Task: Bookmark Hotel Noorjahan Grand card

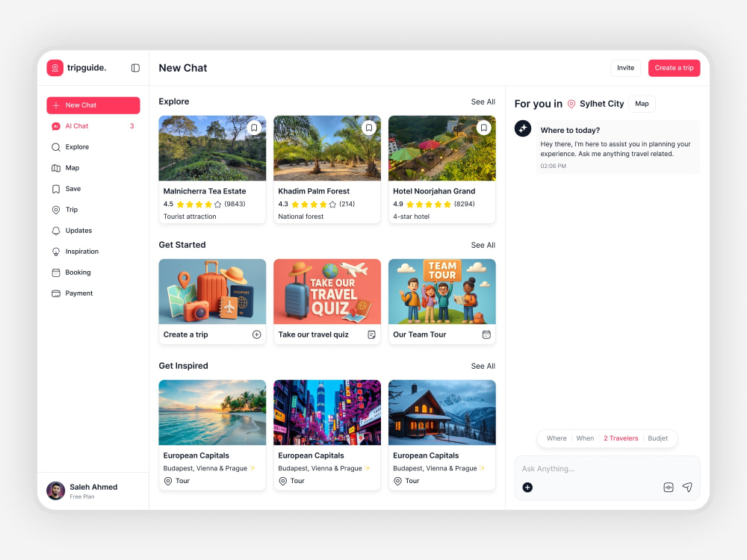Action: [x=483, y=128]
